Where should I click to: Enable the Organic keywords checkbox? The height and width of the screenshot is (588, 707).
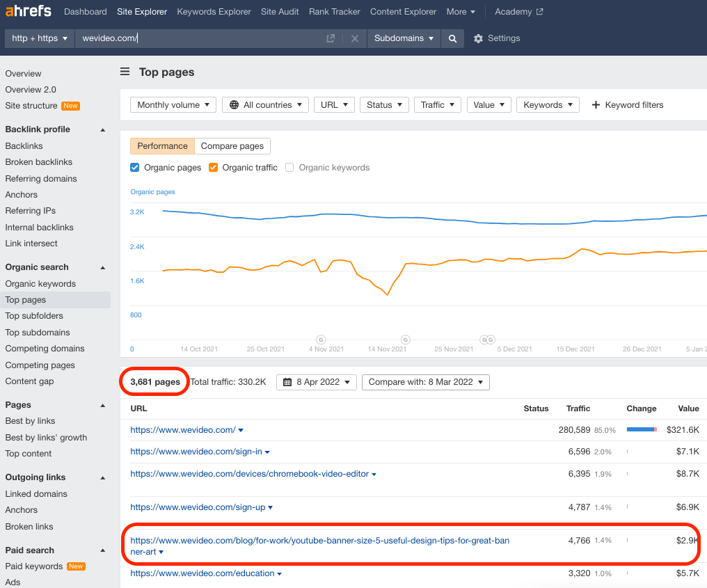pyautogui.click(x=289, y=168)
